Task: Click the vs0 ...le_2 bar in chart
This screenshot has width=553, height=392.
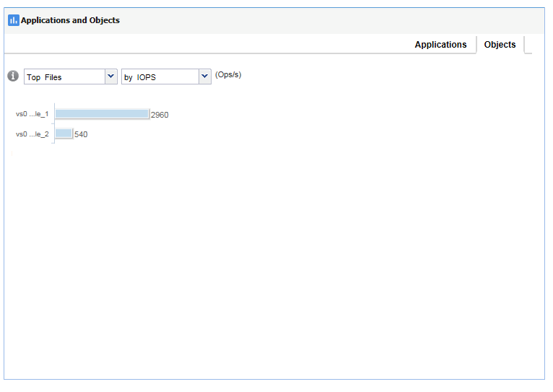Action: coord(64,134)
